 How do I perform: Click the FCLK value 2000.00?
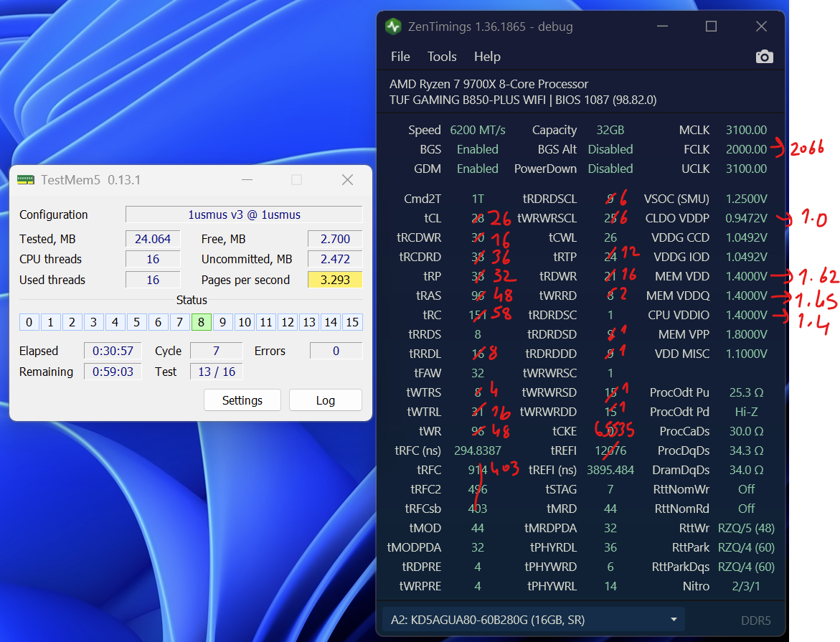746,149
